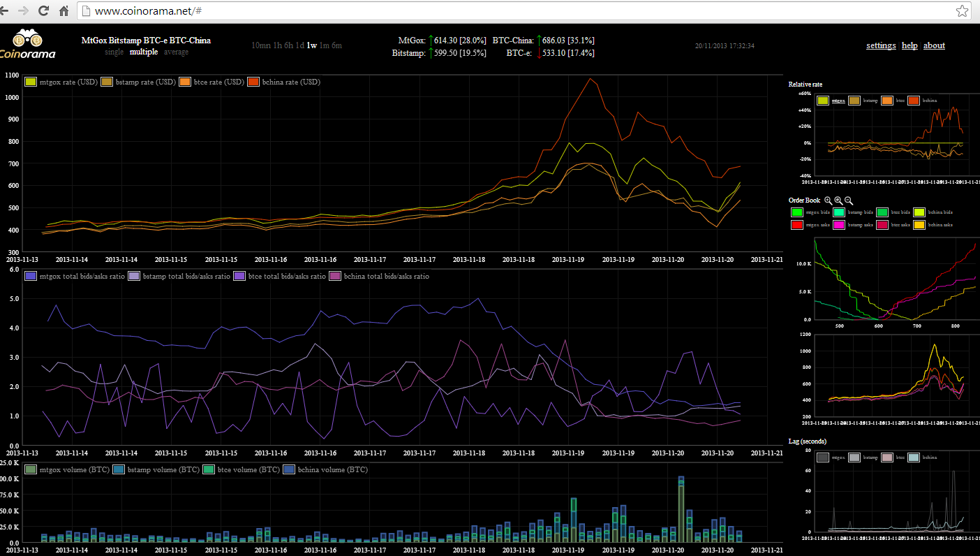Open the browser home page icon
980x556 pixels.
[64, 11]
